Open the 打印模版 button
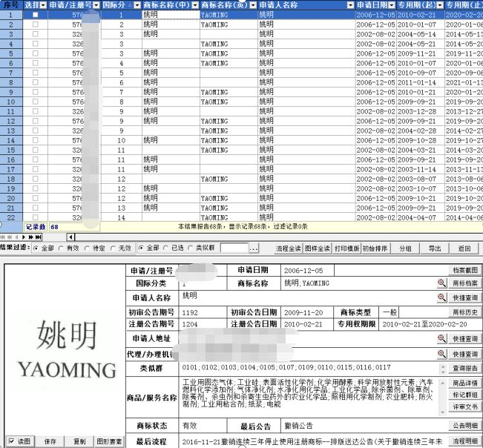The height and width of the screenshot is (448, 483). pos(346,248)
